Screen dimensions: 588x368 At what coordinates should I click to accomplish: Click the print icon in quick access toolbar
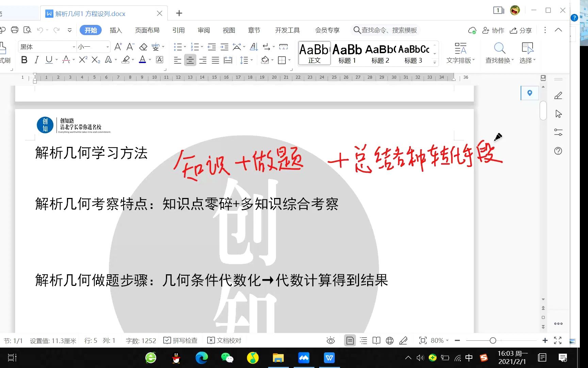pyautogui.click(x=15, y=30)
